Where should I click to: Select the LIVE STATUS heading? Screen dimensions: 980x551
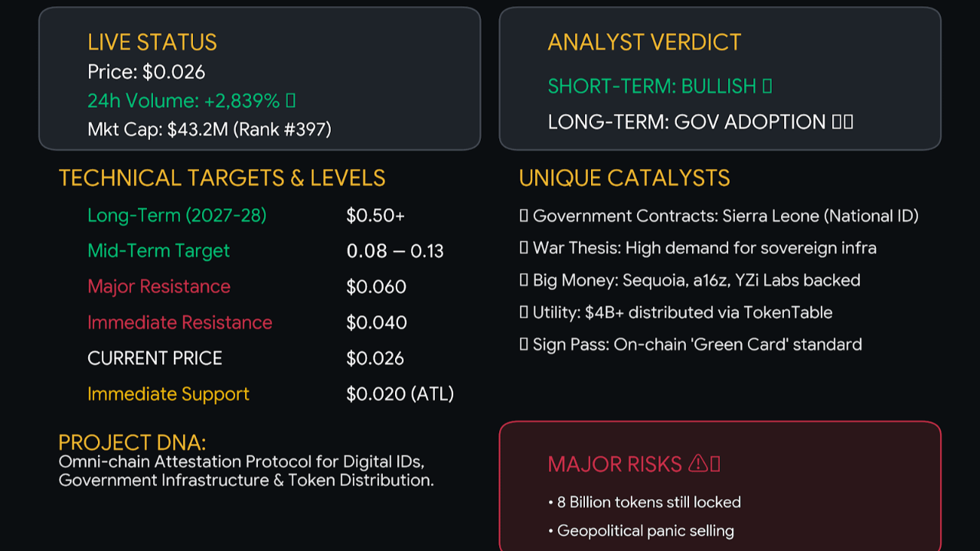[152, 42]
